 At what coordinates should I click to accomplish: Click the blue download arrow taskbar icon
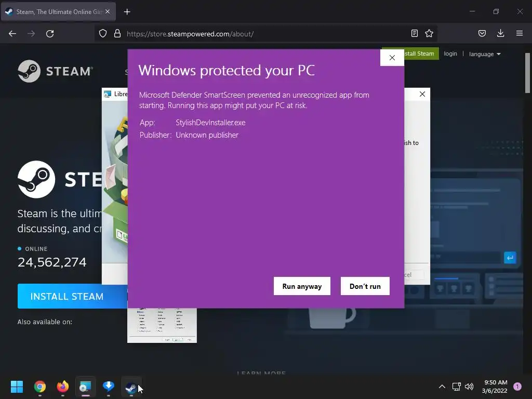(108, 387)
